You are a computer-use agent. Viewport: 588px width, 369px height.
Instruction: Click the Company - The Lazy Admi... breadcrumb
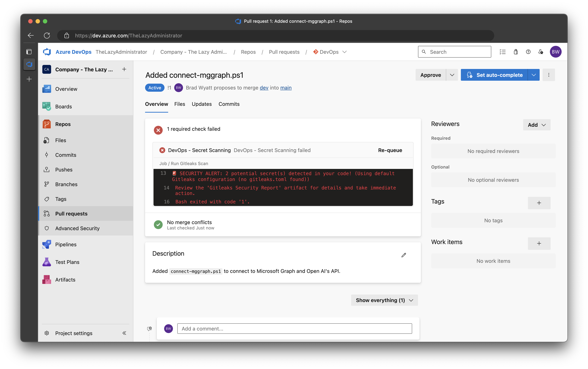193,52
